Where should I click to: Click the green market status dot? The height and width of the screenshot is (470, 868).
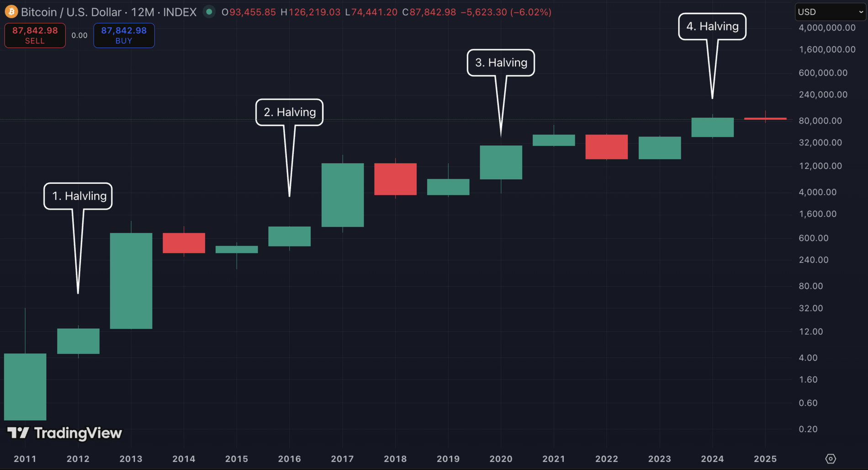coord(209,12)
